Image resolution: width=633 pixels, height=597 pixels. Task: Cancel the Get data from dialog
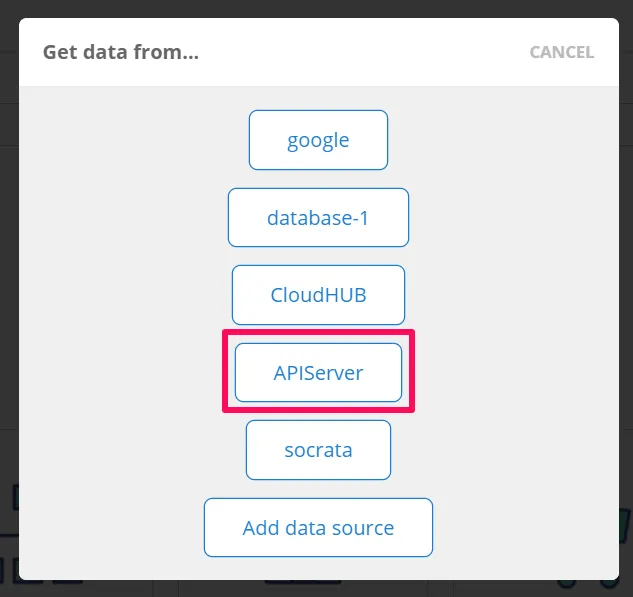561,52
